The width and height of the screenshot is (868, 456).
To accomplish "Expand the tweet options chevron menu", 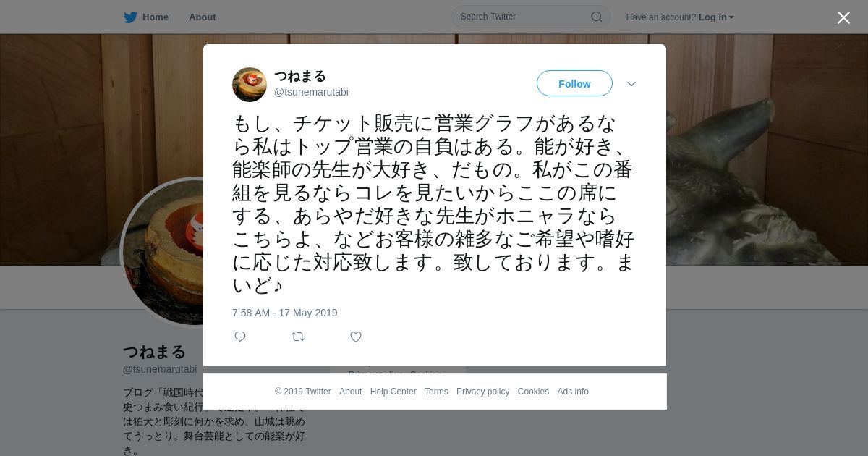I will (x=631, y=84).
